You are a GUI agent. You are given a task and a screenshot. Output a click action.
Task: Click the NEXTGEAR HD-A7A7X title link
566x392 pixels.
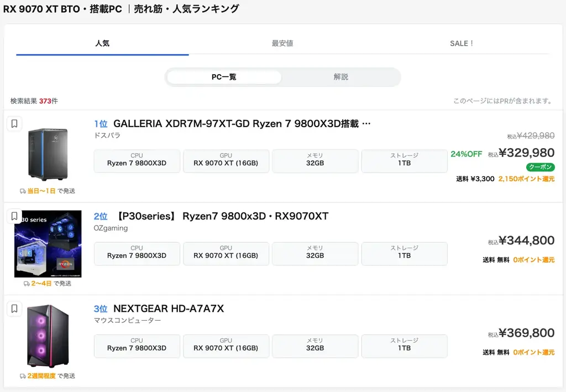click(x=169, y=309)
